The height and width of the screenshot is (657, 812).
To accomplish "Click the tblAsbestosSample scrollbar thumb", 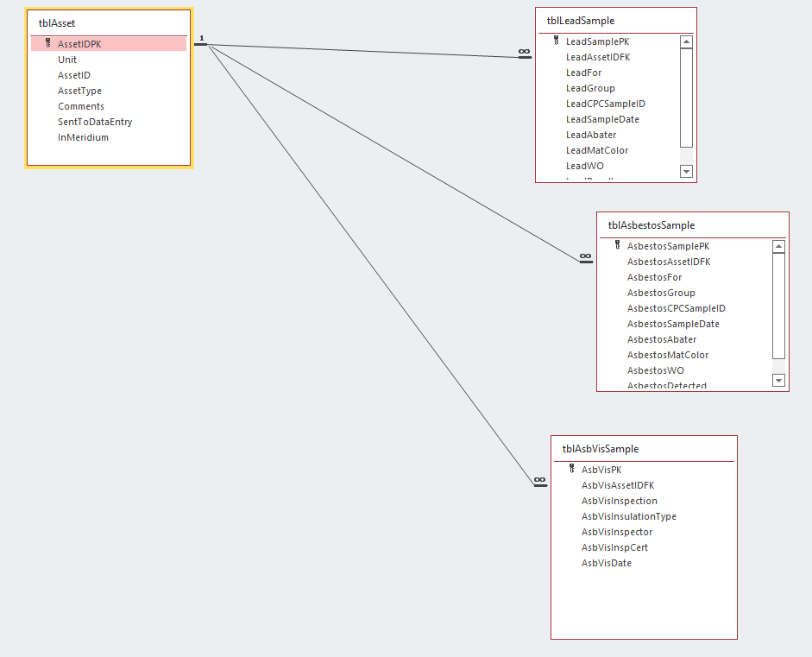I will click(778, 306).
